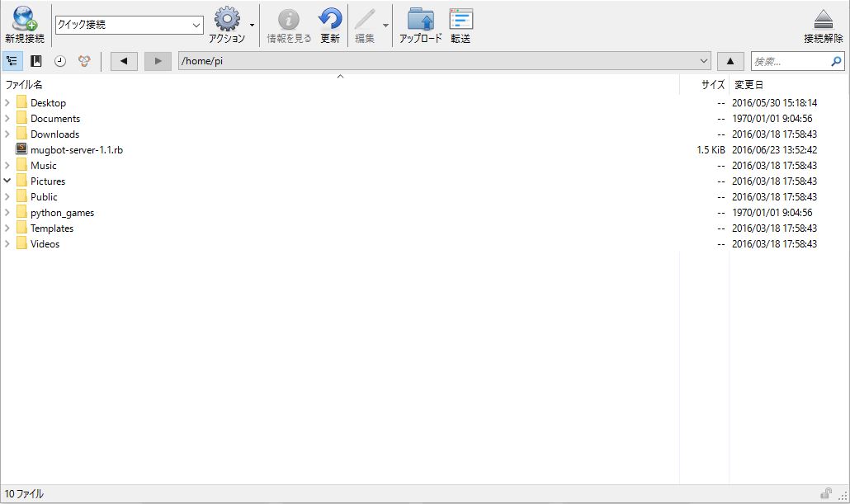The image size is (850, 504).
Task: Expand the Public folder
Action: [7, 196]
